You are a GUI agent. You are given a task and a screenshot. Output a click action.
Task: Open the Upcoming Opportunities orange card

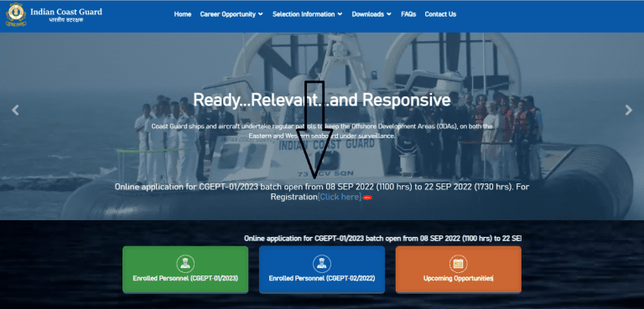[x=459, y=269]
